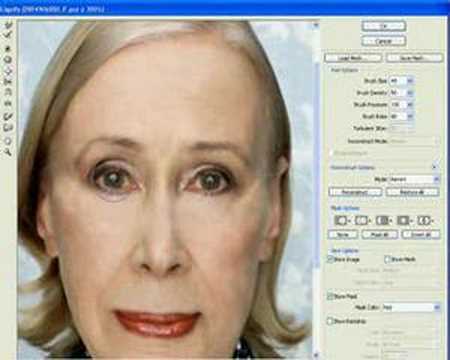The image size is (450, 360).
Task: Click the None mask button
Action: coord(343,235)
